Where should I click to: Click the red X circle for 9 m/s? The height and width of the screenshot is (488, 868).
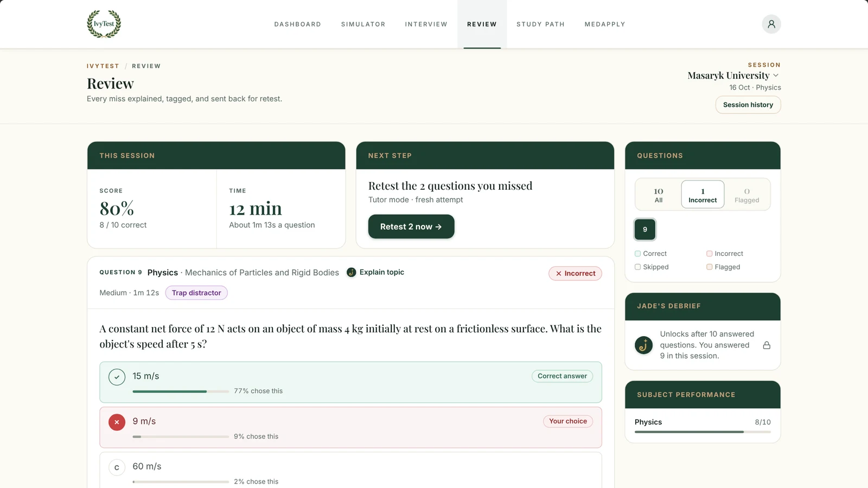[117, 422]
